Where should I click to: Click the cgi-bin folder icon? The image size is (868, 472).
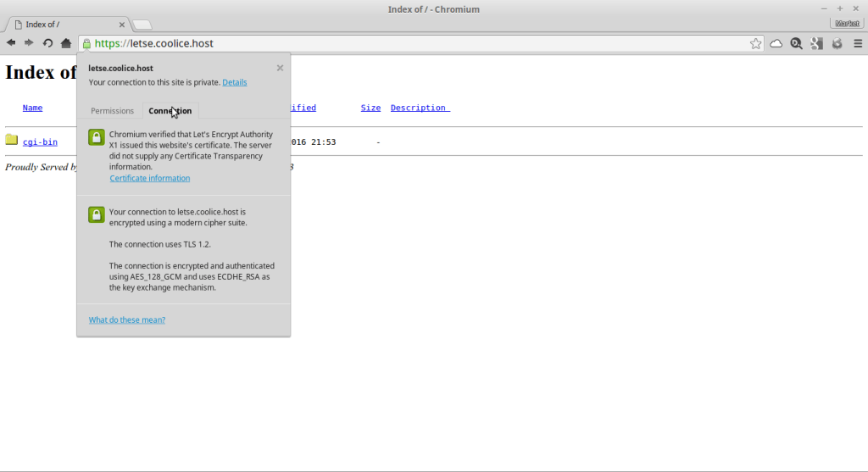(12, 140)
